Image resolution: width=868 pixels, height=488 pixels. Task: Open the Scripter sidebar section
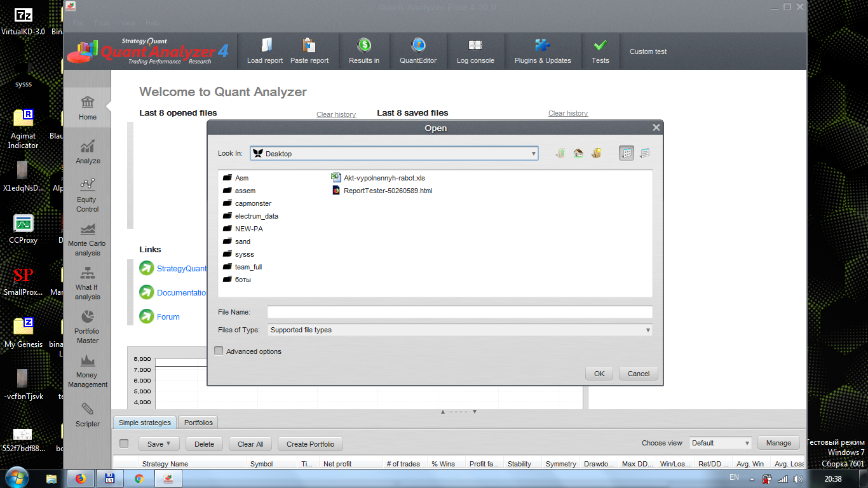pos(88,415)
